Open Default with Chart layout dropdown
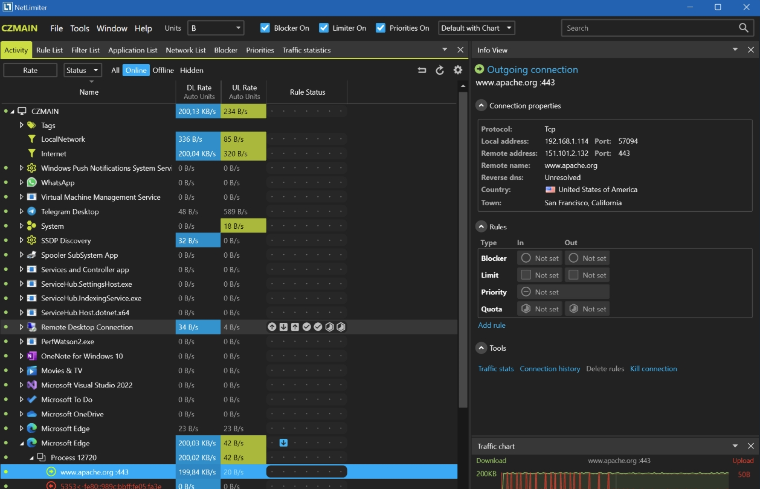The height and width of the screenshot is (489, 760). 476,28
